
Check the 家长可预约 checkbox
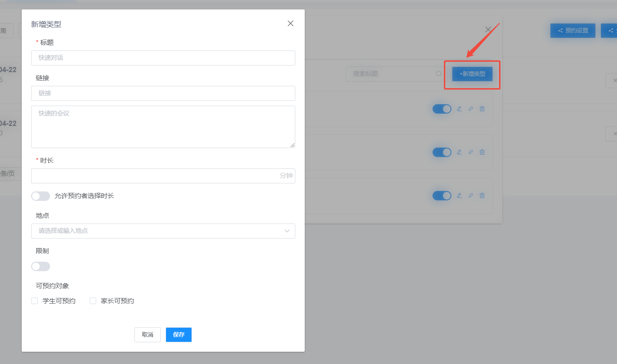click(93, 301)
